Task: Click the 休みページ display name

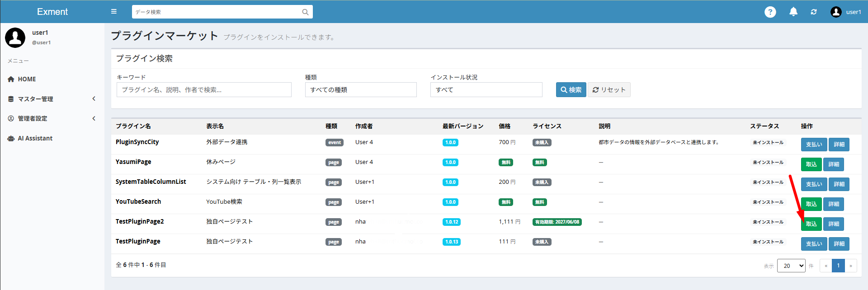Action: pyautogui.click(x=221, y=162)
